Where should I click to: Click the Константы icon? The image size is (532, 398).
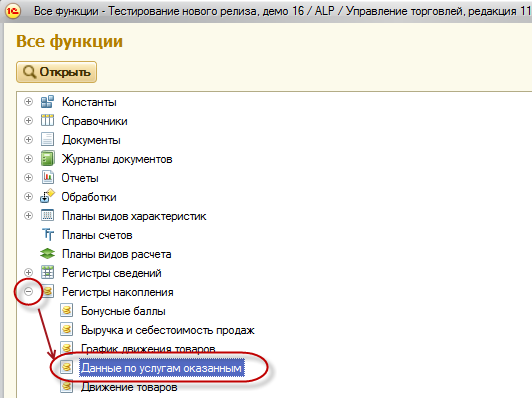coord(47,101)
